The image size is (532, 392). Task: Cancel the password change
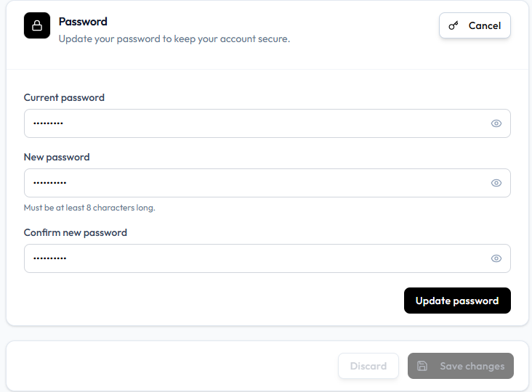(475, 25)
